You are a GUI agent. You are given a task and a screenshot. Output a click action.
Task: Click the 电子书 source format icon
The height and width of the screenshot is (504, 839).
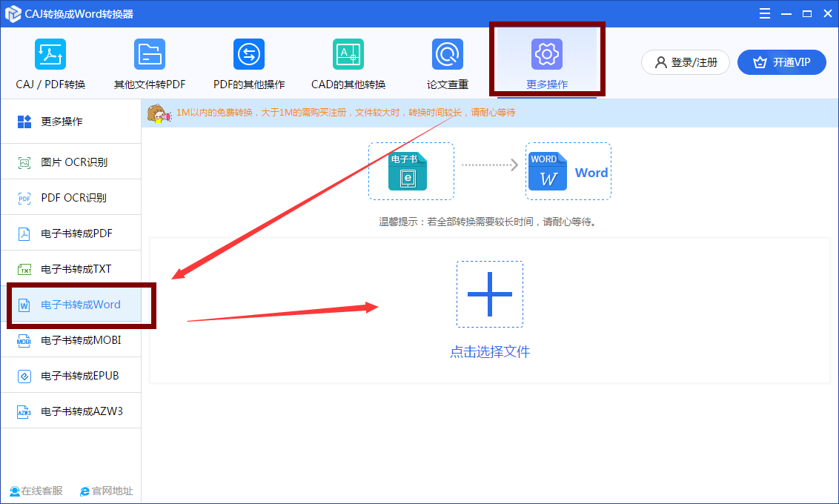click(408, 171)
